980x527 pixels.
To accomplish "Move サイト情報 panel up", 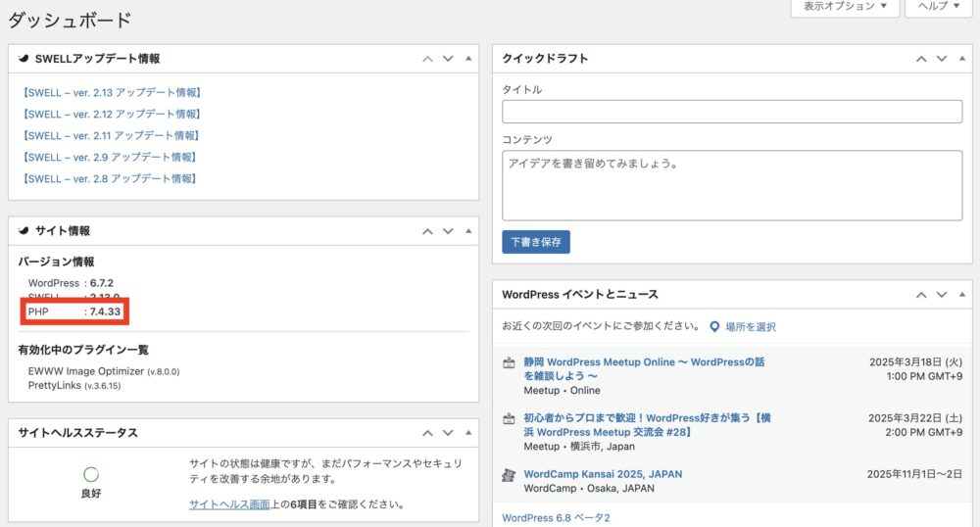I will [x=427, y=231].
